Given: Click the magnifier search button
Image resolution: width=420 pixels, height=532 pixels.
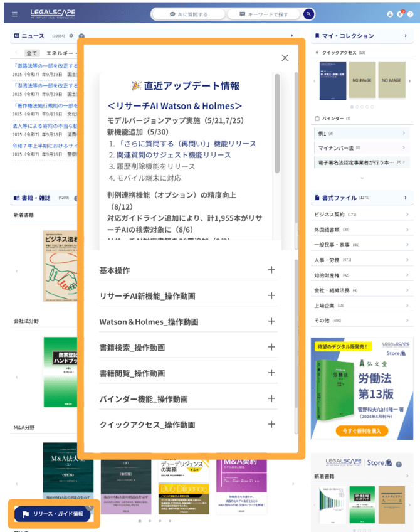Looking at the screenshot, I should coord(308,14).
